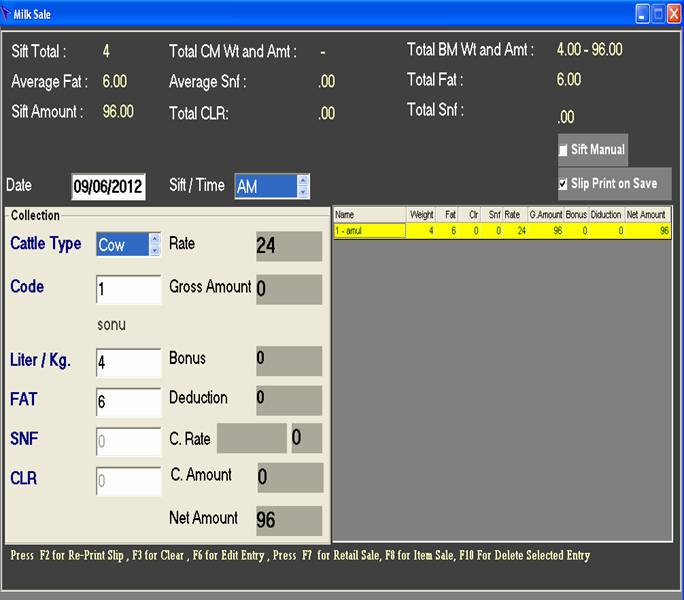This screenshot has height=600, width=684.
Task: Click the disabled SNF field
Action: tap(128, 441)
